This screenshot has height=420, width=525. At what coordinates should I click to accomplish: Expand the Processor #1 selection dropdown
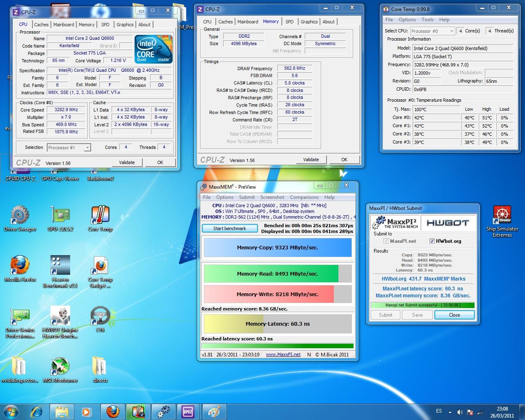tap(87, 148)
